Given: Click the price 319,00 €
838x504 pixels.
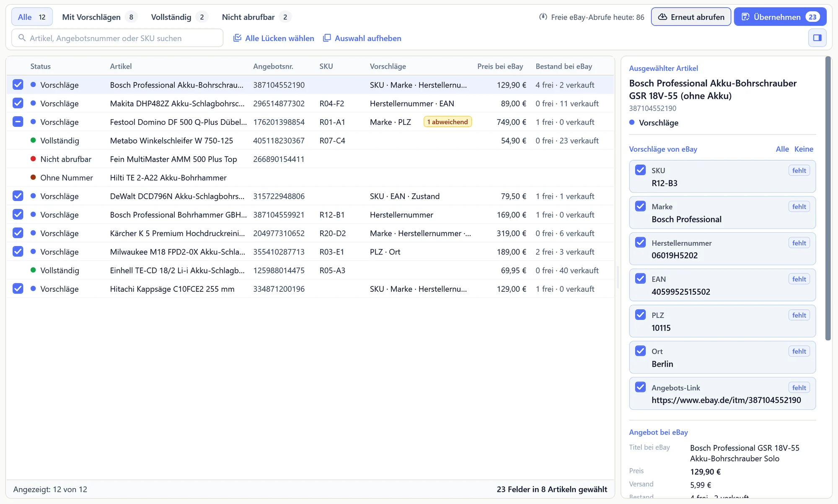Looking at the screenshot, I should (511, 233).
